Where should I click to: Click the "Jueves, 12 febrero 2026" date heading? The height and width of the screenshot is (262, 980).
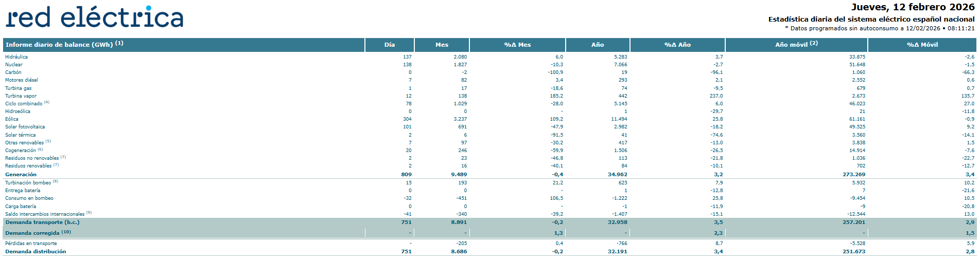[913, 7]
